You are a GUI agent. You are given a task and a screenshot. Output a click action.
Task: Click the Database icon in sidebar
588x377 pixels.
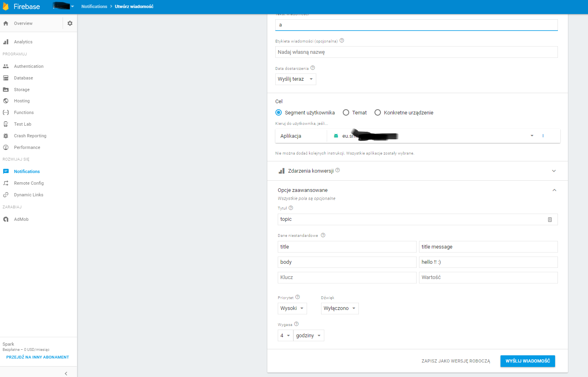[x=6, y=78]
